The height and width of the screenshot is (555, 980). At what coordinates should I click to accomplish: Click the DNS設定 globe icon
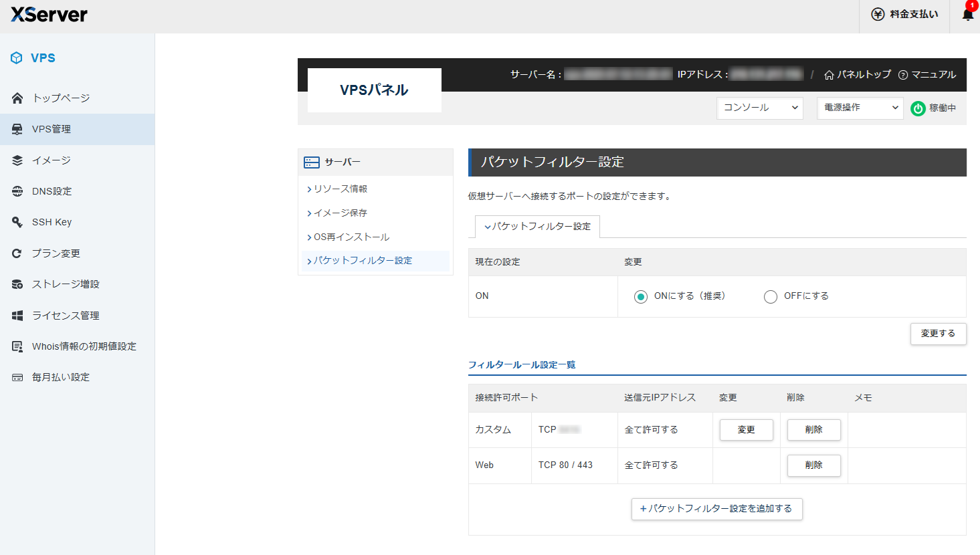point(17,191)
